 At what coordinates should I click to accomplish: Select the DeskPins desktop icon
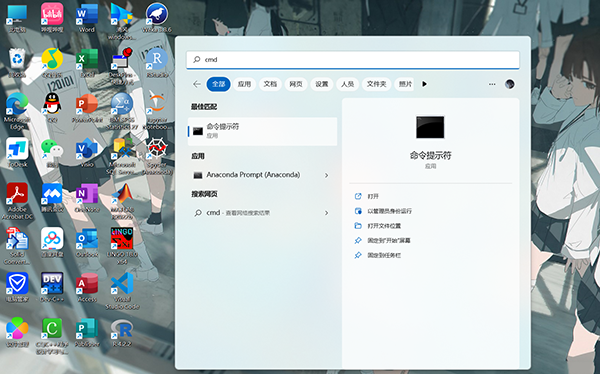pos(122,65)
